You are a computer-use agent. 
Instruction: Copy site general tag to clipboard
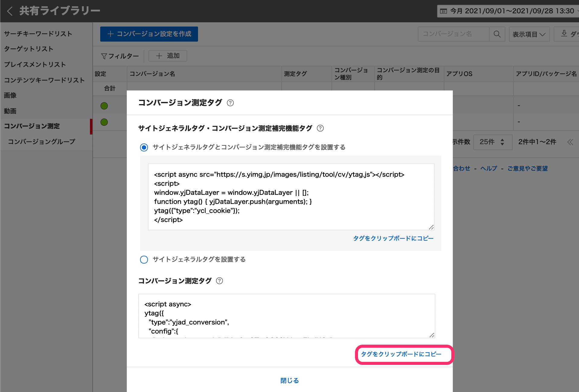393,239
